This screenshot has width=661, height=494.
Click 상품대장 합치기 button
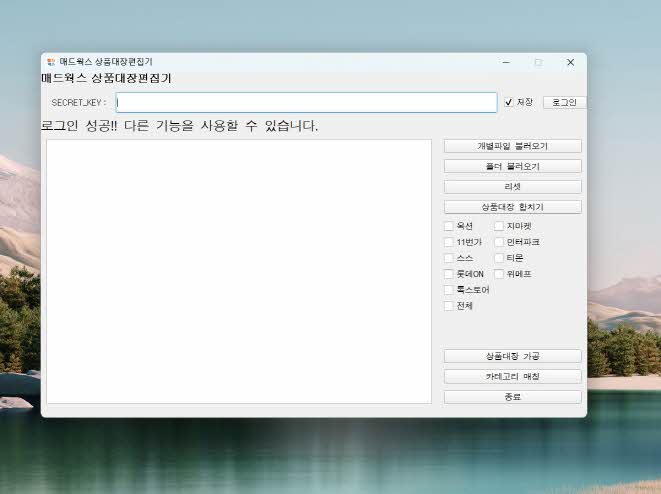[x=513, y=207]
